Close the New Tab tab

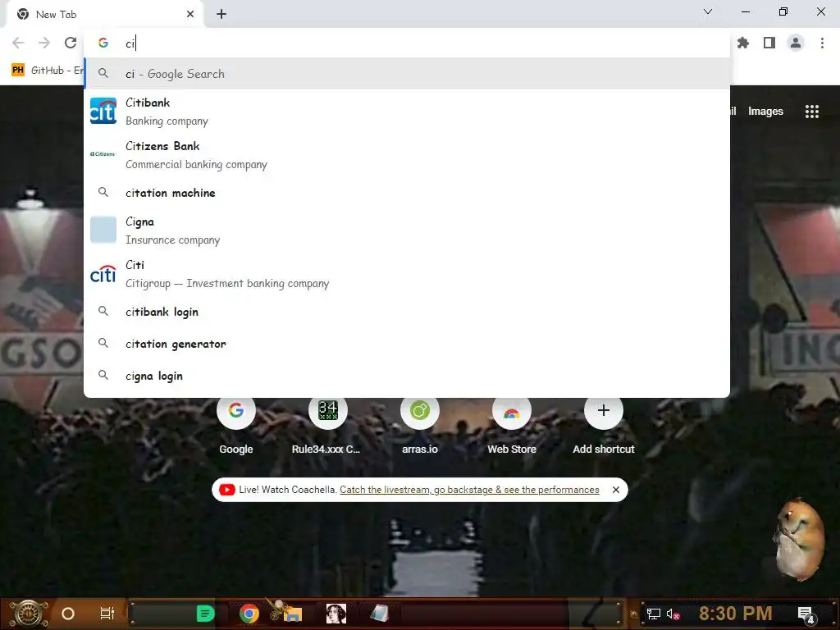(x=190, y=15)
